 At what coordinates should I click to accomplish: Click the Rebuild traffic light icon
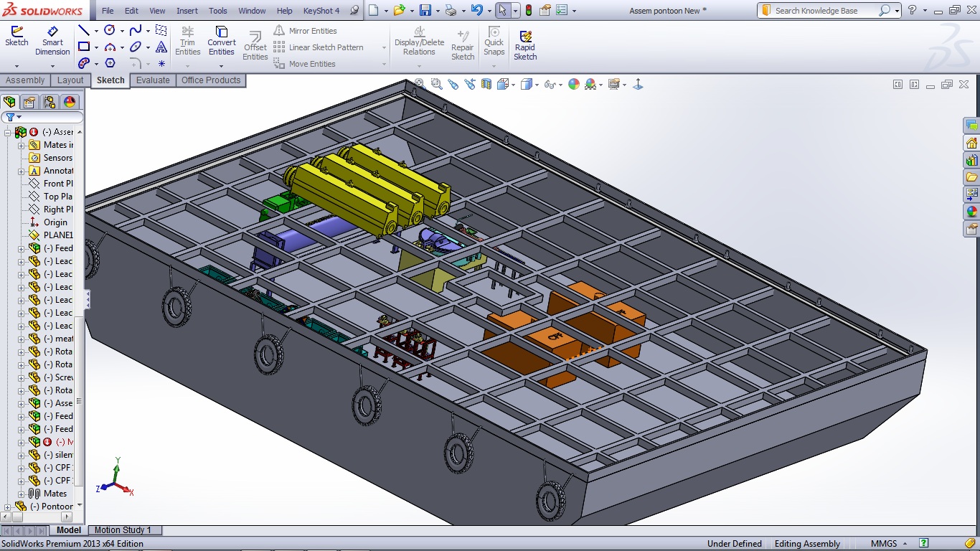click(529, 11)
